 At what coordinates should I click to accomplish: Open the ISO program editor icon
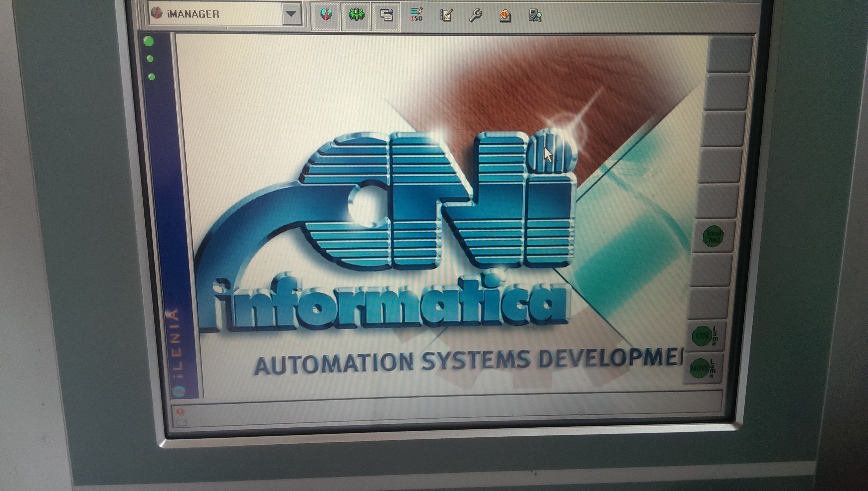(x=416, y=15)
